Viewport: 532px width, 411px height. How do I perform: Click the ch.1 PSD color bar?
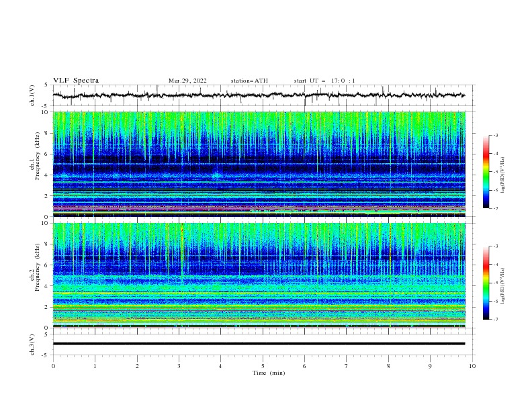(x=486, y=172)
